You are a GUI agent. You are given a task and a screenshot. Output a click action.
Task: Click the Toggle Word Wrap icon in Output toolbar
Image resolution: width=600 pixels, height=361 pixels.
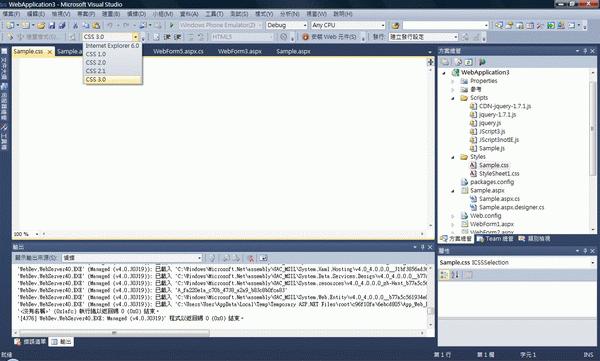(x=263, y=258)
